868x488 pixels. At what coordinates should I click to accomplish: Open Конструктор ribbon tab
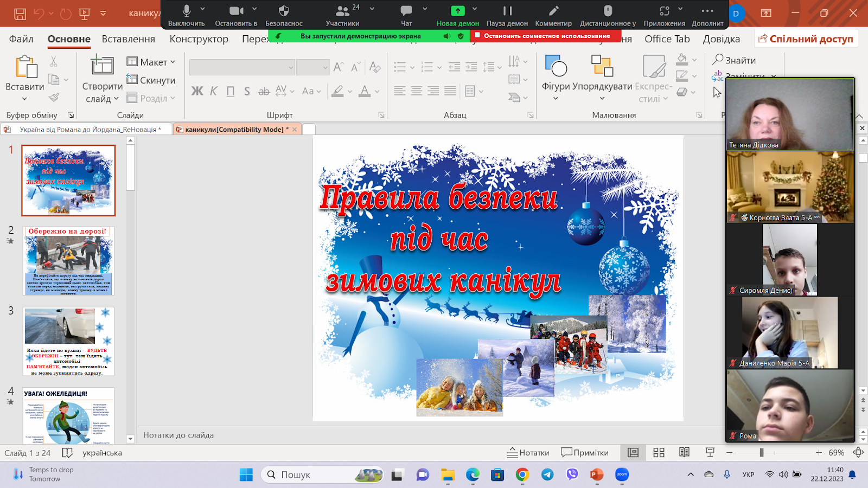tap(199, 39)
